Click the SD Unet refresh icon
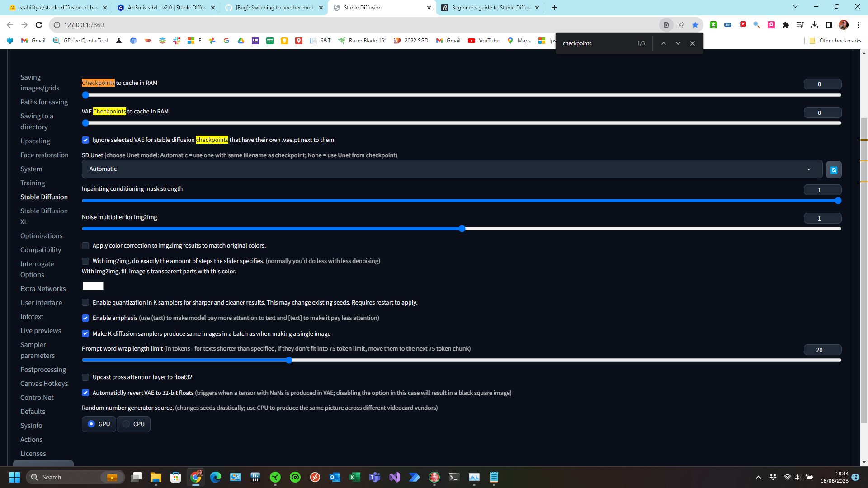This screenshot has width=868, height=488. [x=834, y=169]
